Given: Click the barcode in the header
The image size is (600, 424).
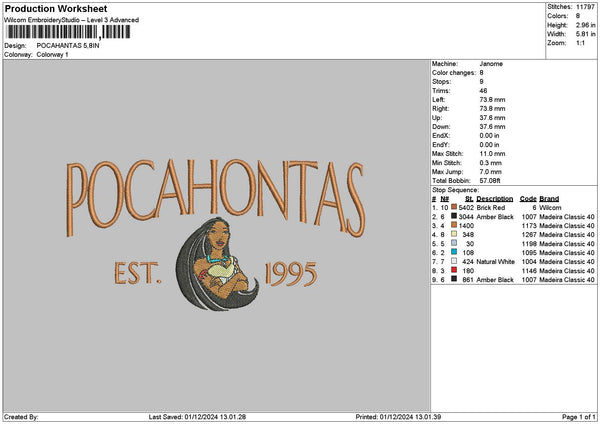Looking at the screenshot, I should [69, 32].
